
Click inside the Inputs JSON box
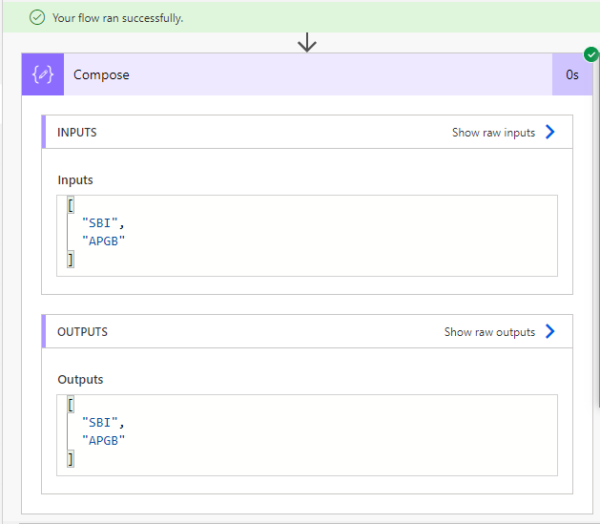[307, 236]
